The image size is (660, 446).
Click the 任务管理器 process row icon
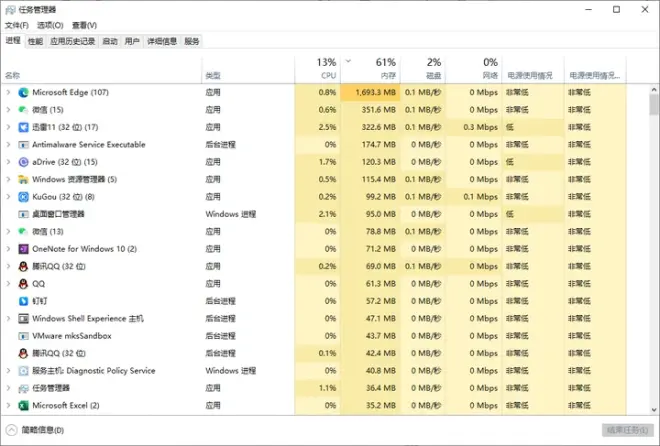coord(23,388)
